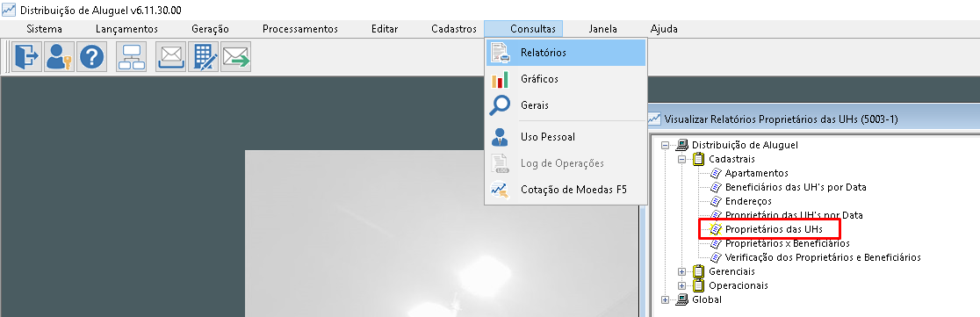Click the building with pencil icon
Viewport: 980px width, 317px height.
[203, 57]
